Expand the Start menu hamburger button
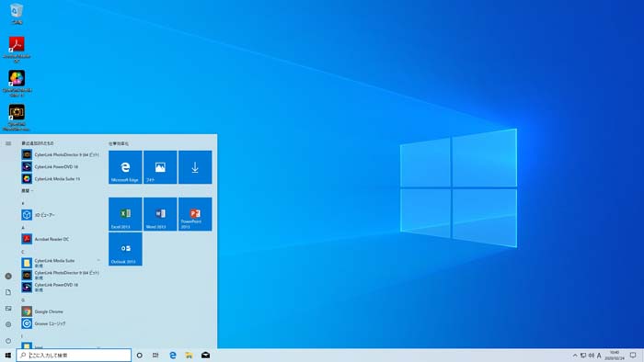The height and width of the screenshot is (362, 644). [8, 143]
